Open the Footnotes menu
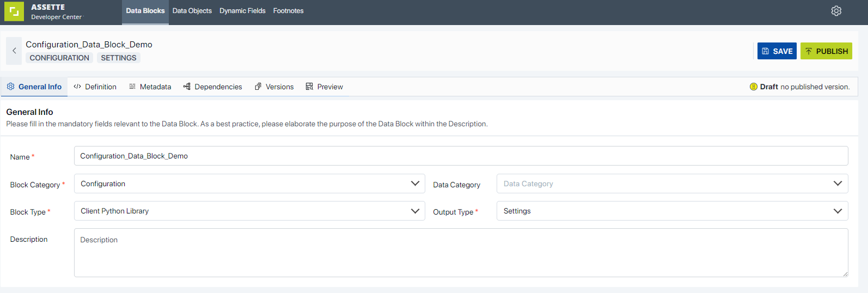The width and height of the screenshot is (868, 293). point(289,11)
